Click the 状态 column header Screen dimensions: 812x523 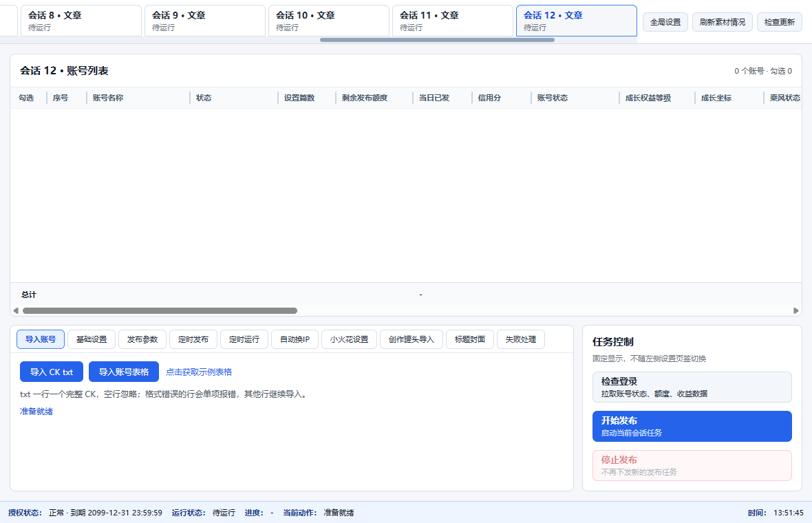coord(204,97)
